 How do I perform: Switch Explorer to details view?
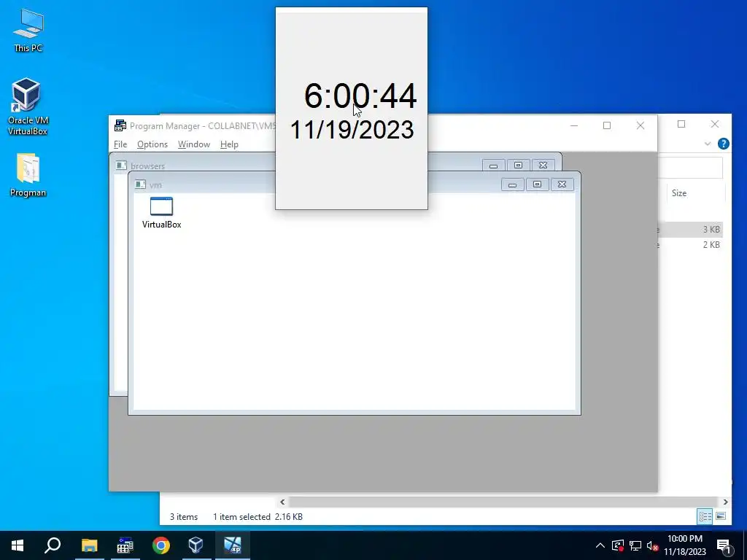tap(705, 516)
